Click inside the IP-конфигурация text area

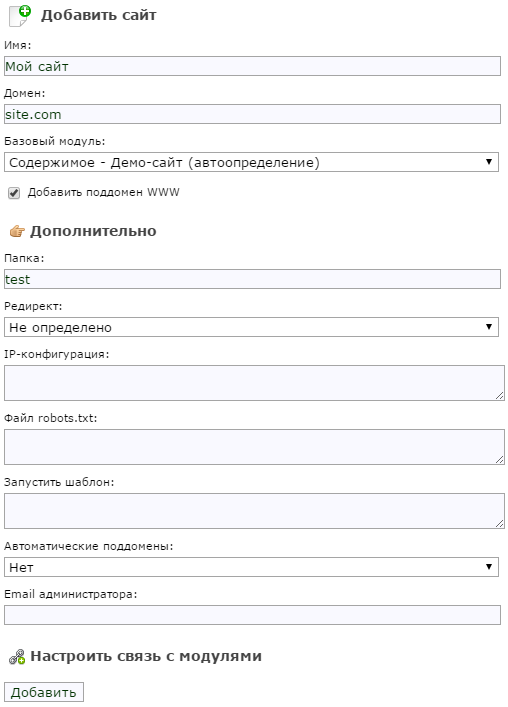(x=254, y=383)
